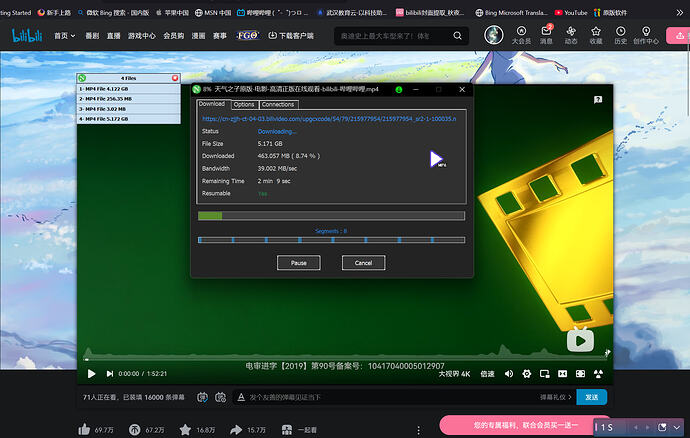Open the 创作中心 lightbulb icon

(x=646, y=35)
